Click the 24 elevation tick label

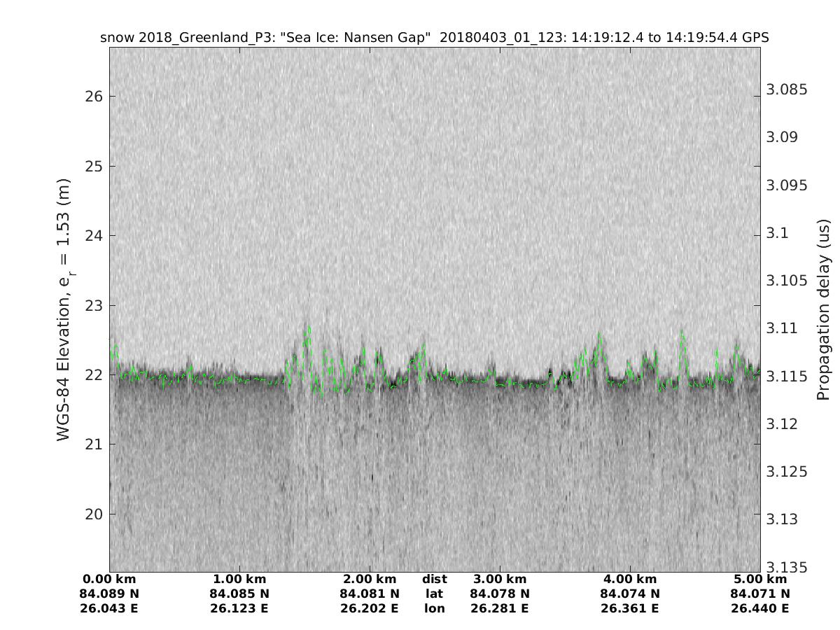tap(94, 235)
